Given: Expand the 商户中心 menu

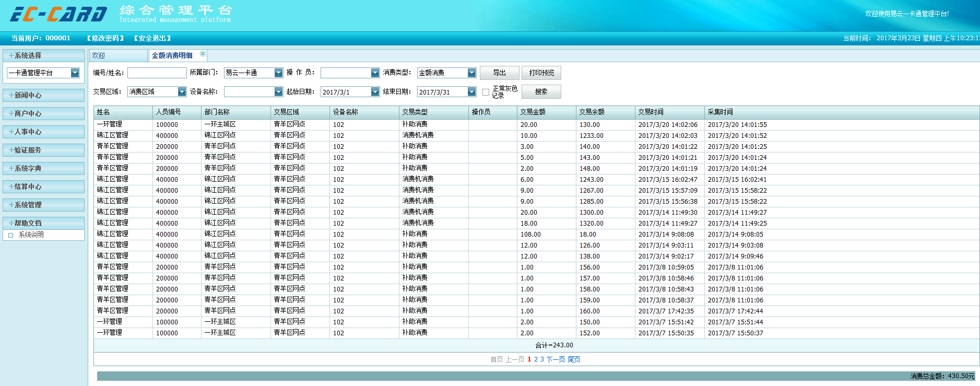Looking at the screenshot, I should 43,113.
